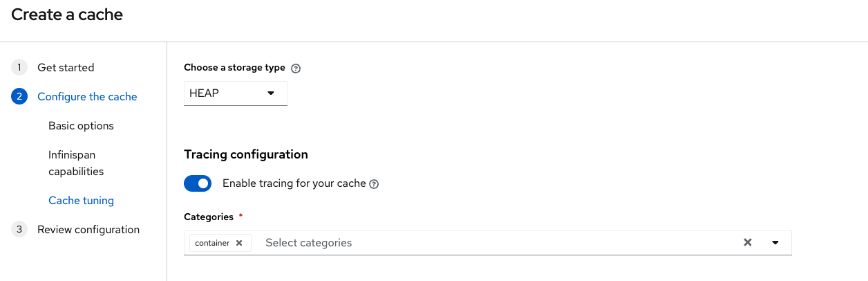Open Configure the cache step
This screenshot has width=868, height=281.
[87, 97]
